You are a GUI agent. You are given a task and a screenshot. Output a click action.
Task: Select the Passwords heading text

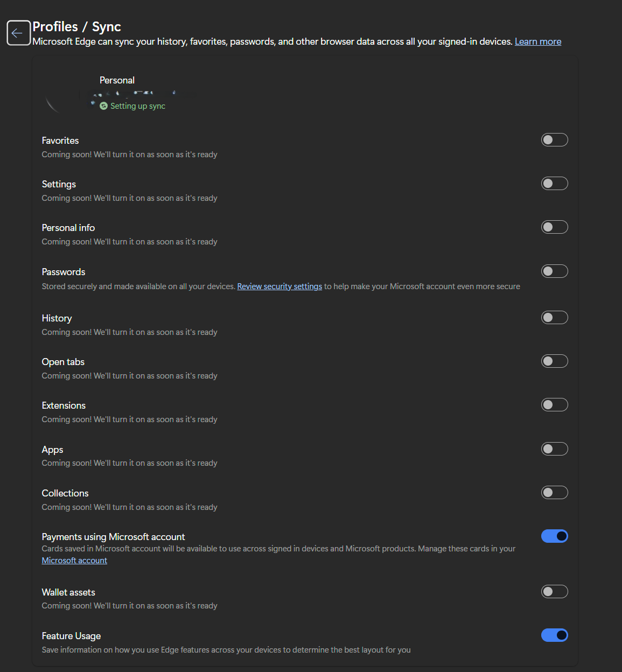[x=64, y=272]
